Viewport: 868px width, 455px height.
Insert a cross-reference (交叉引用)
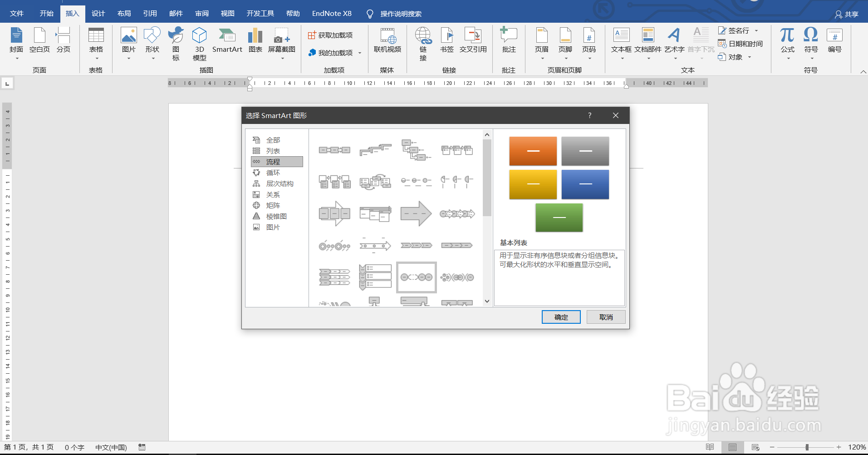pos(473,40)
